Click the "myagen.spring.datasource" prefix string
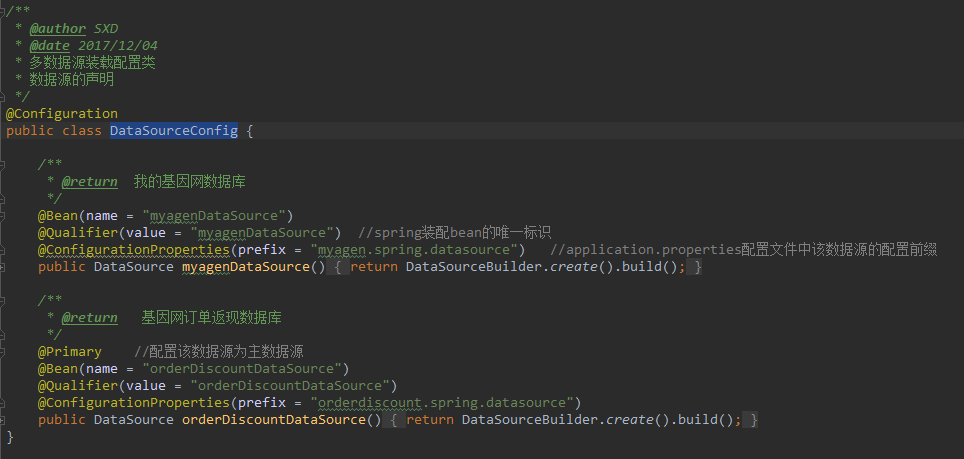Viewport: 964px width, 459px height. coord(414,250)
